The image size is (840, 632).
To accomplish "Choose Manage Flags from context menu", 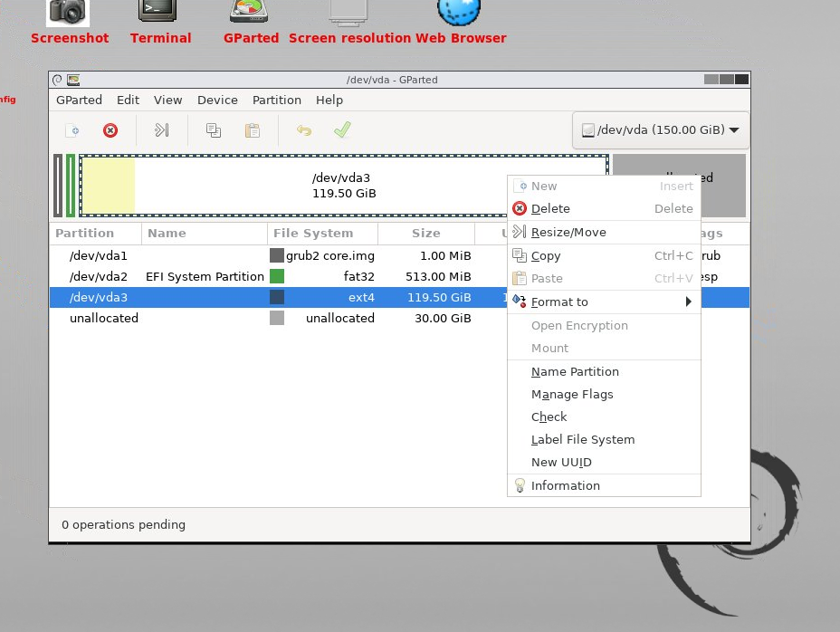I will pyautogui.click(x=572, y=394).
